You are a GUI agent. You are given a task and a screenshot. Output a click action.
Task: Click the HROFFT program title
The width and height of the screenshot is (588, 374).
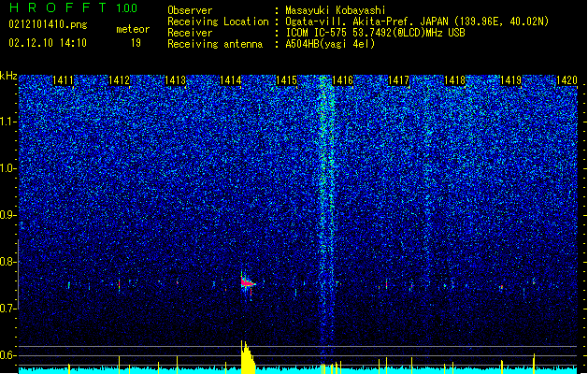click(x=58, y=7)
